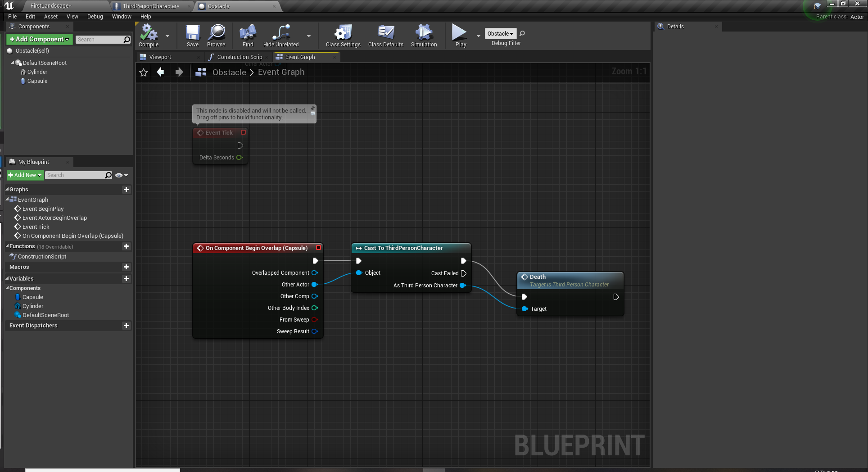
Task: Click the From Sweep boolean pin
Action: pos(314,320)
